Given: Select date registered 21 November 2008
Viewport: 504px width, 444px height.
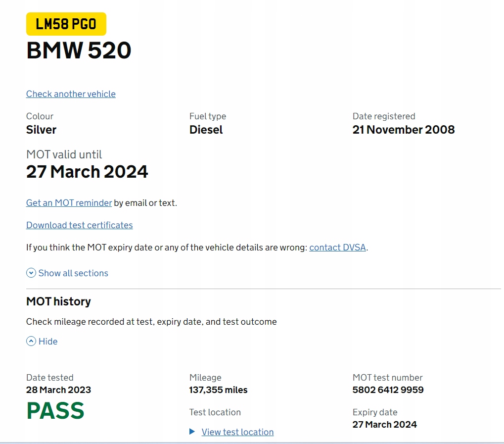Looking at the screenshot, I should click(x=404, y=130).
